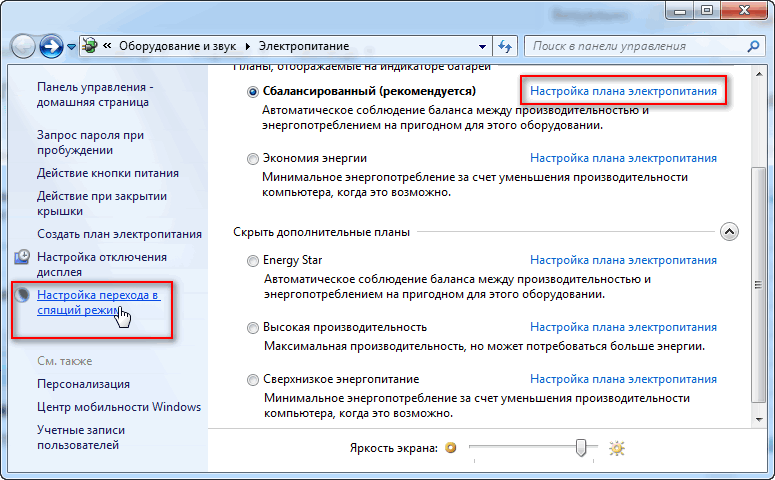Screen dimensions: 775x480
Task: Open plan settings for Energy Star
Action: tap(623, 260)
